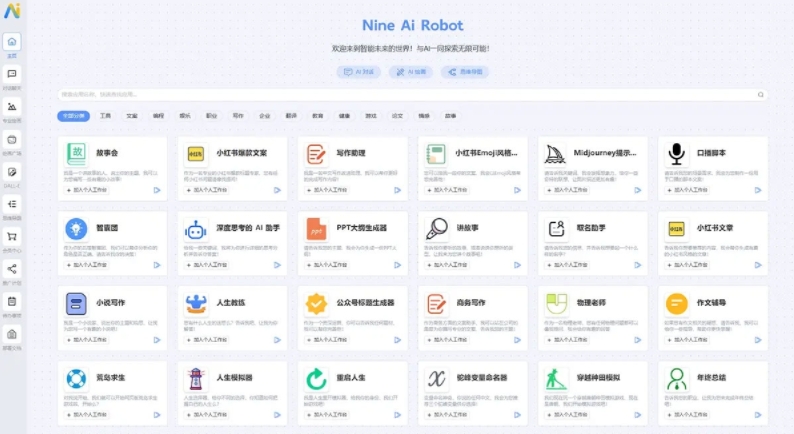This screenshot has width=794, height=434.
Task: Open the home icon in the sidebar
Action: [12, 42]
